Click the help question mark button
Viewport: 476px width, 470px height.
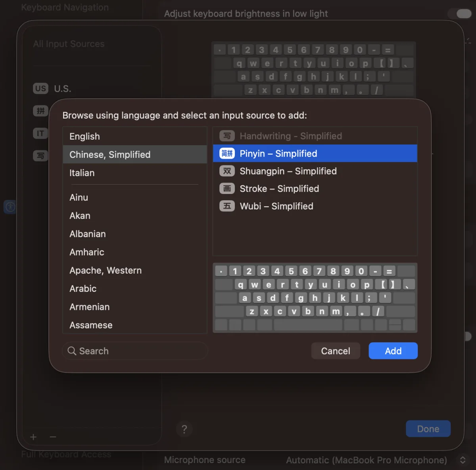[184, 429]
